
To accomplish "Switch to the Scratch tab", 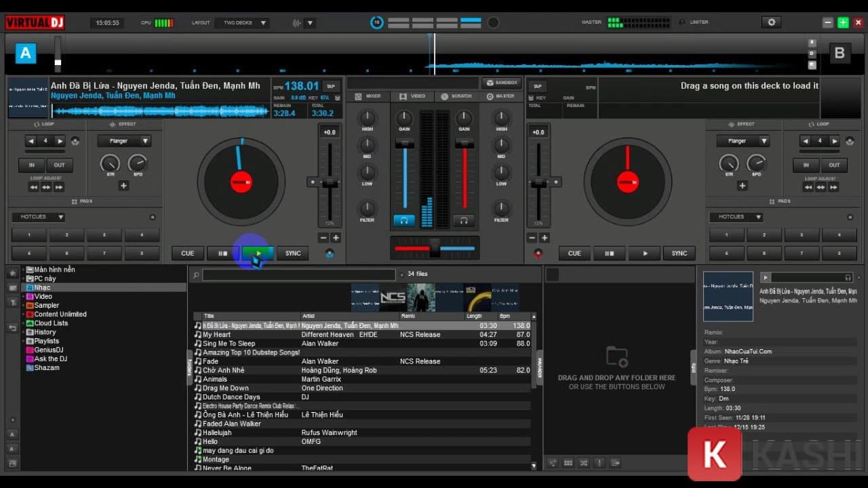I will tap(456, 96).
